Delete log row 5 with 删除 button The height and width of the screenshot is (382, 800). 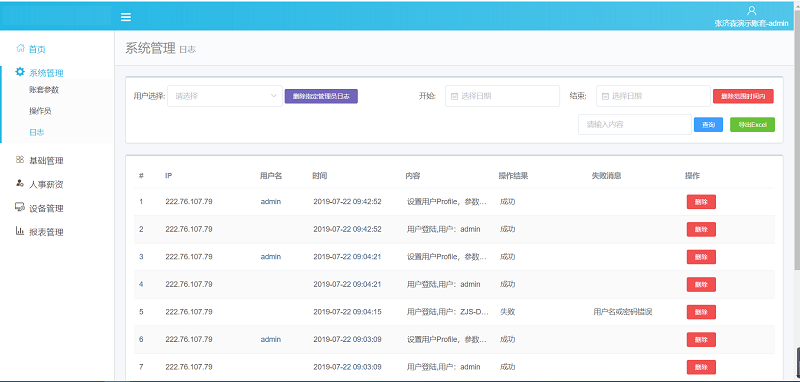[701, 312]
